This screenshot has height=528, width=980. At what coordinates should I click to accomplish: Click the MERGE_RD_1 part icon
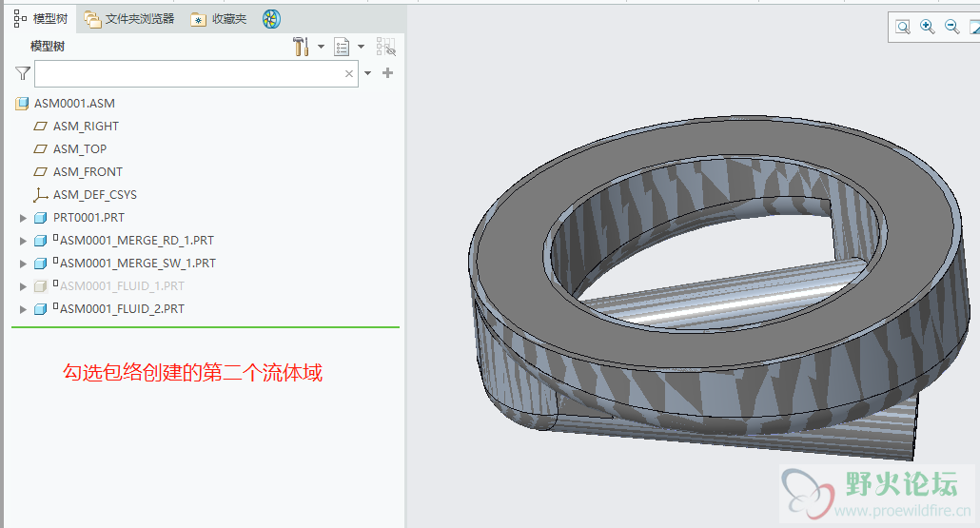point(41,241)
